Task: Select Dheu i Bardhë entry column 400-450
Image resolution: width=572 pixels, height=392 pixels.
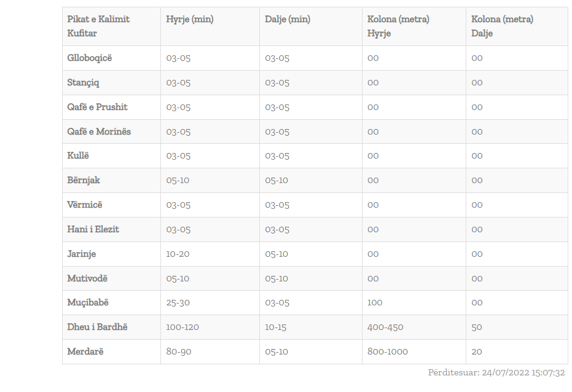Action: [x=385, y=327]
